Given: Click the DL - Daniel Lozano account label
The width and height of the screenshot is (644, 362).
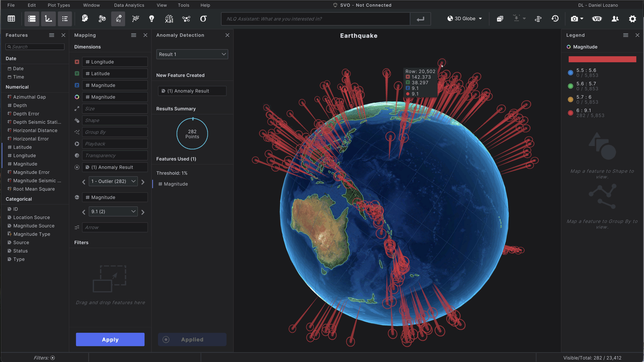Looking at the screenshot, I should [598, 5].
